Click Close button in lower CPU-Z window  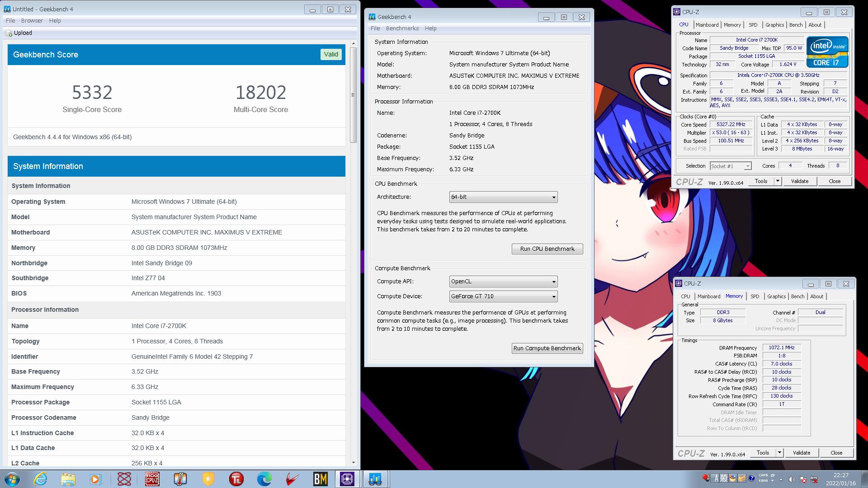click(x=836, y=453)
